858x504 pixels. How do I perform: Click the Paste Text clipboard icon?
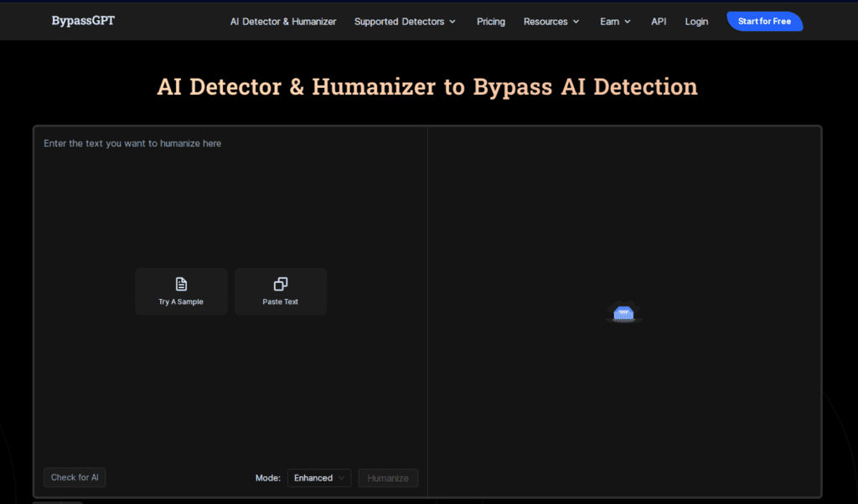point(280,284)
